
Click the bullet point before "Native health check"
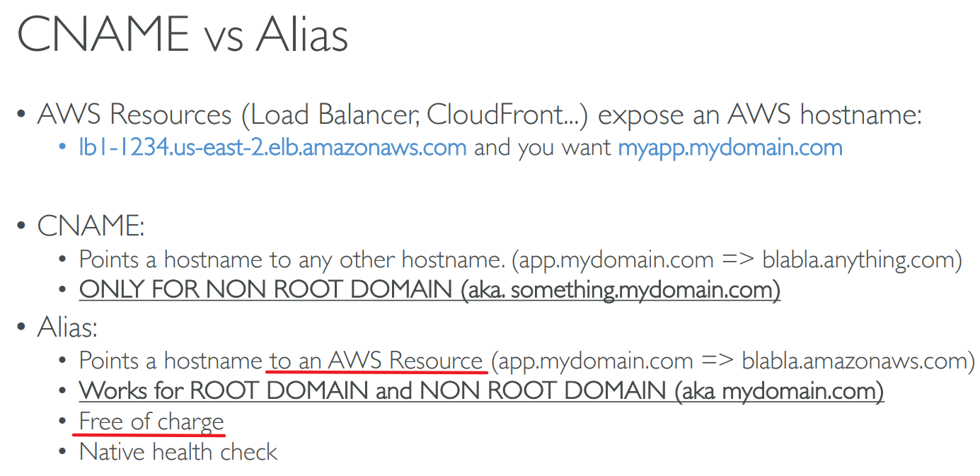(64, 452)
